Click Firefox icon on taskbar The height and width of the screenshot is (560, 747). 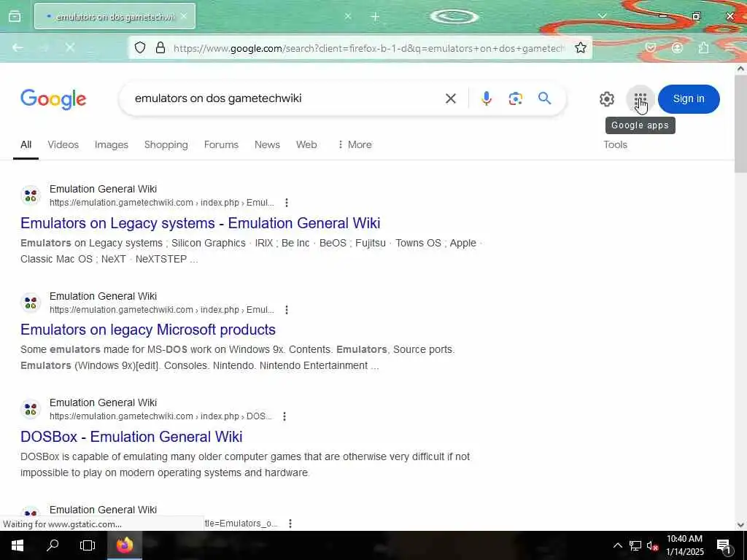124,545
